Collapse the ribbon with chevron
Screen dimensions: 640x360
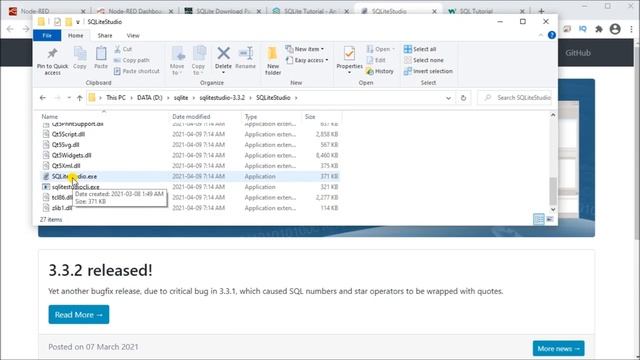coord(541,35)
